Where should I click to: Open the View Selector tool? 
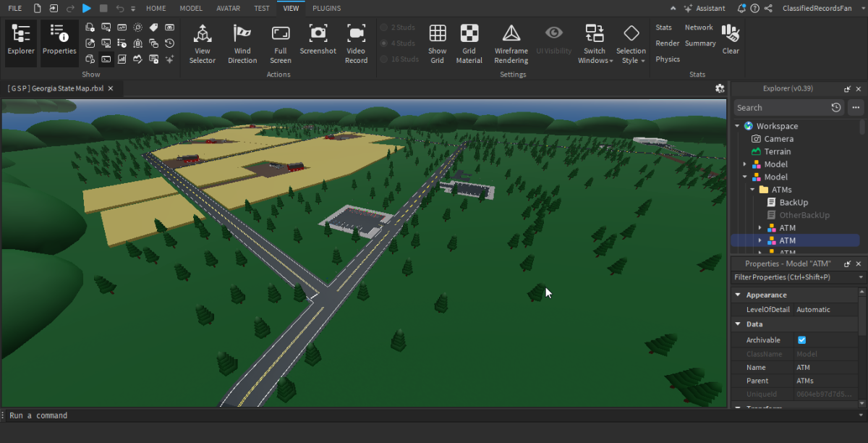point(202,43)
